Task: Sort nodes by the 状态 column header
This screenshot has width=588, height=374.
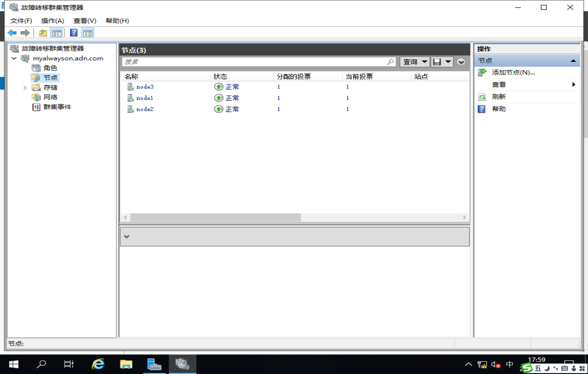Action: (241, 76)
